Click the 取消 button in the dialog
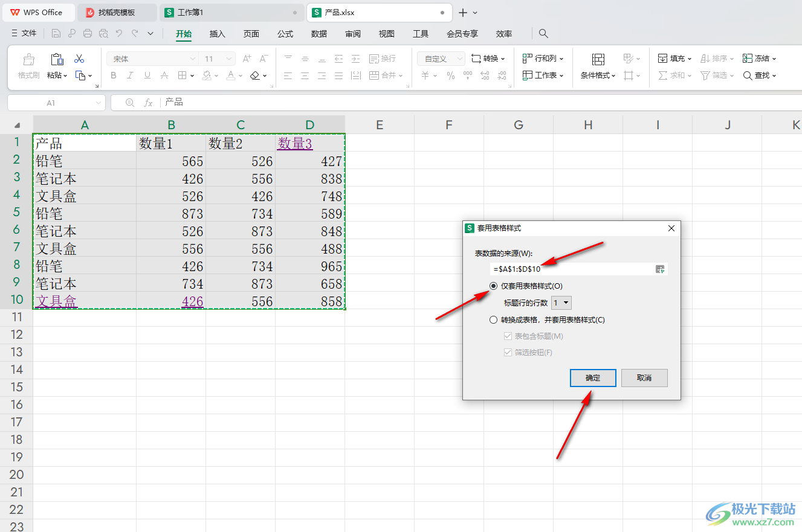The height and width of the screenshot is (532, 802). tap(644, 378)
